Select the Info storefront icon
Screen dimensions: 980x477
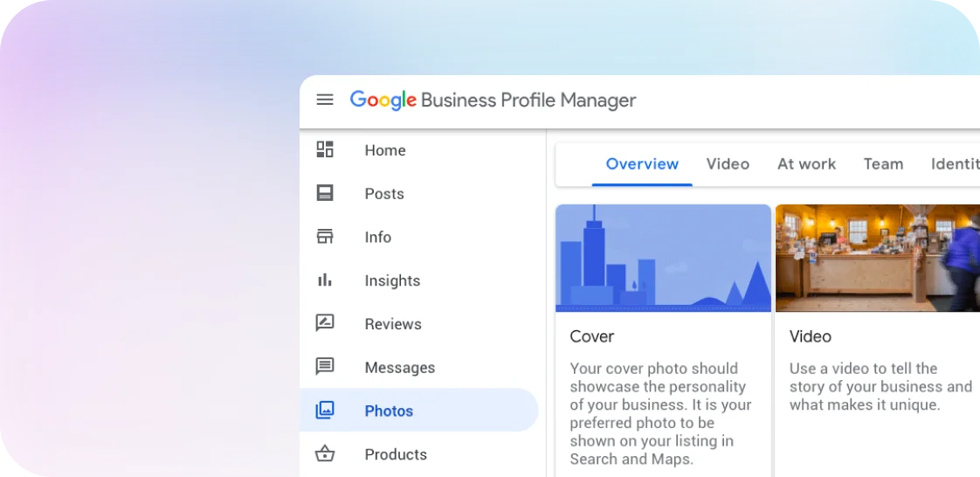tap(325, 237)
